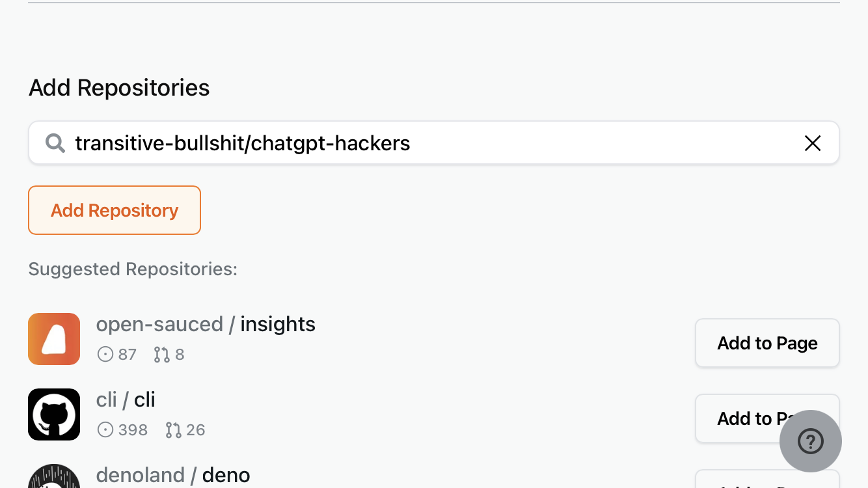The image size is (868, 488).
Task: Clear the search field using the X icon
Action: point(813,143)
